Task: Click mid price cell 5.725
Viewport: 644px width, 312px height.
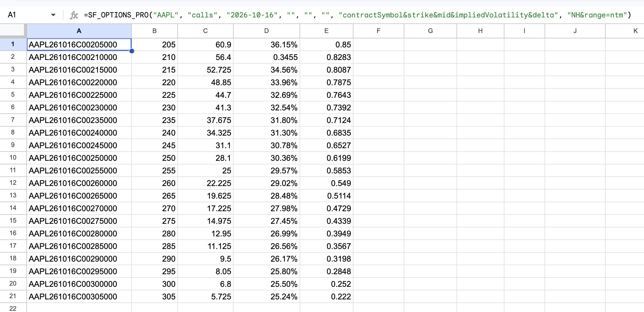Action: pos(205,296)
